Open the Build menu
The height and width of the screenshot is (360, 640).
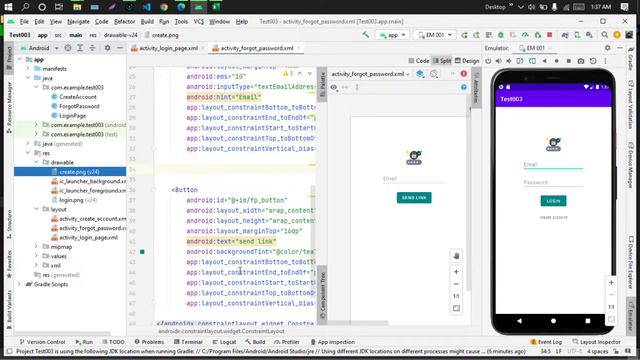click(147, 22)
